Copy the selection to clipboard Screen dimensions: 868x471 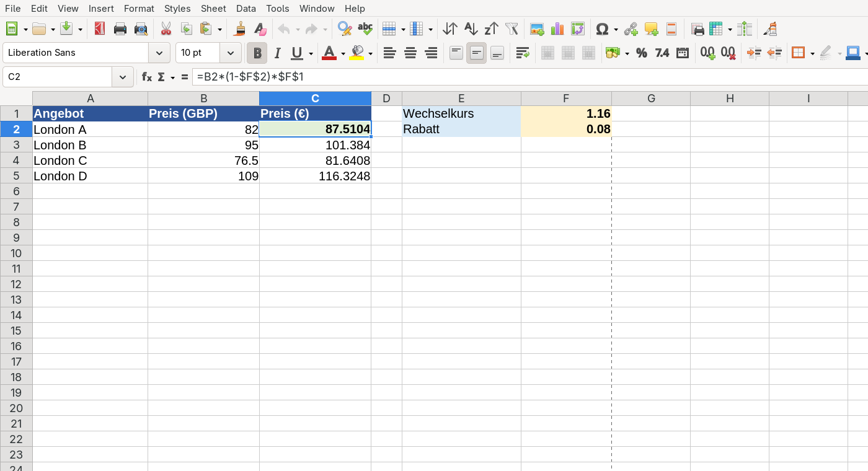click(x=186, y=29)
